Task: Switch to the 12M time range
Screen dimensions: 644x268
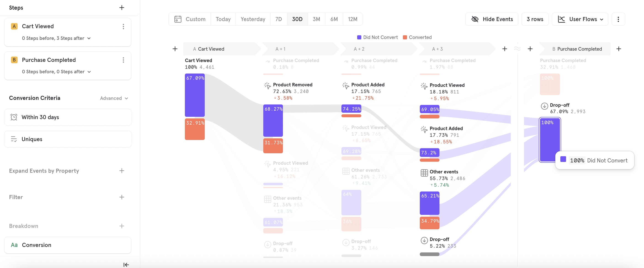Action: tap(352, 19)
